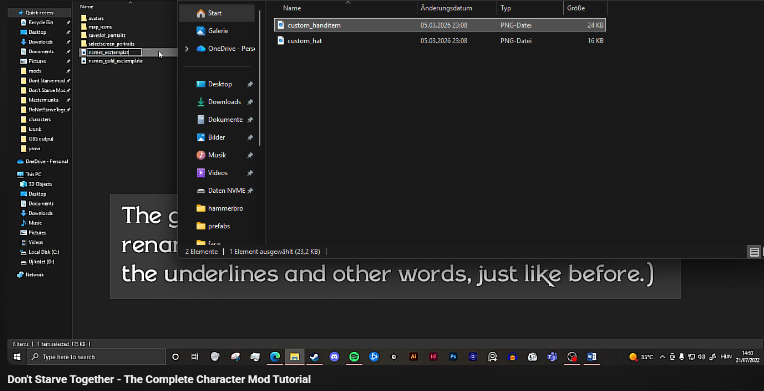
Task: Open Network in back Explorer sidebar
Action: (31, 275)
